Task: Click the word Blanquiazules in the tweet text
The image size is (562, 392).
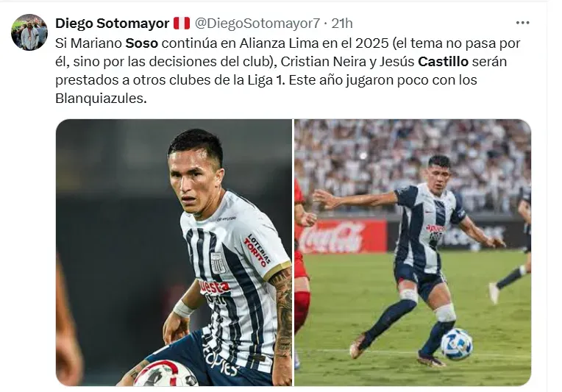Action: (x=101, y=98)
